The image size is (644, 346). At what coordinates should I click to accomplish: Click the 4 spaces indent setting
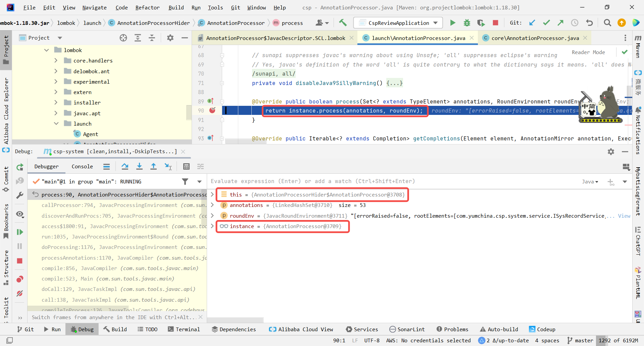point(547,340)
